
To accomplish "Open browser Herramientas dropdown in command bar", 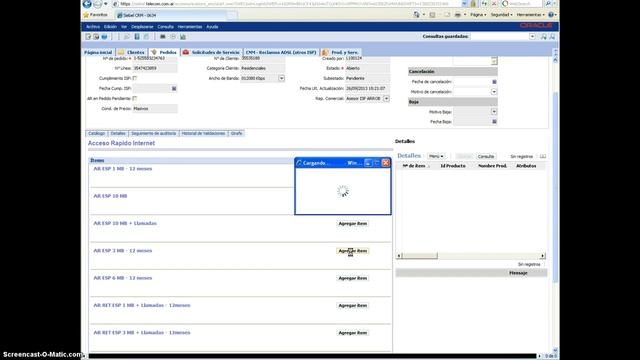I will pos(531,15).
